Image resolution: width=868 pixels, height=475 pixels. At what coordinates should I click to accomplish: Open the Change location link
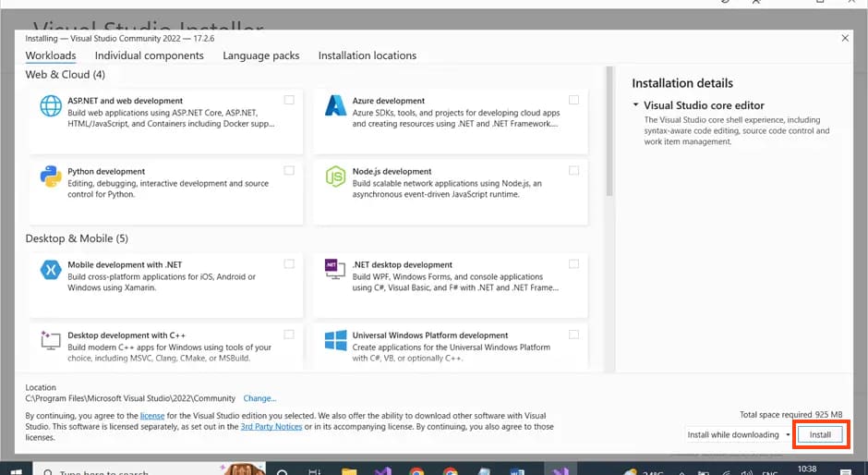point(259,398)
